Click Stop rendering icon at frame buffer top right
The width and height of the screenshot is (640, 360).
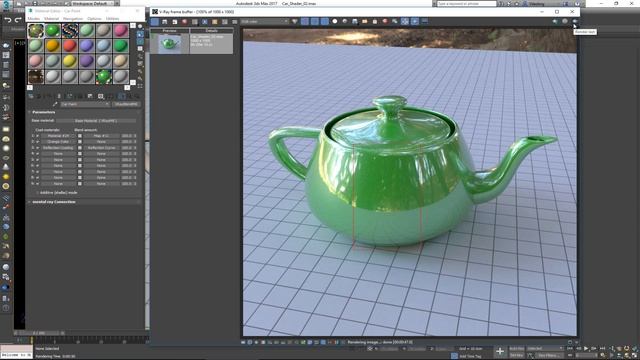tap(565, 21)
